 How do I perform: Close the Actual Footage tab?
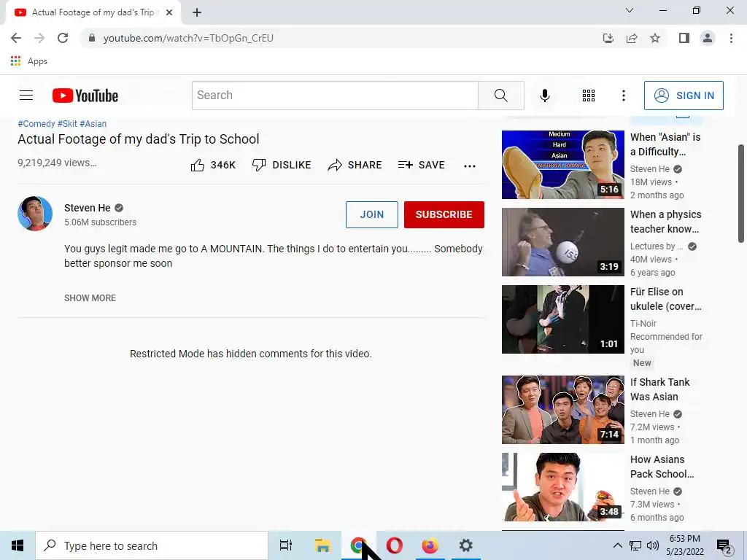pyautogui.click(x=169, y=12)
